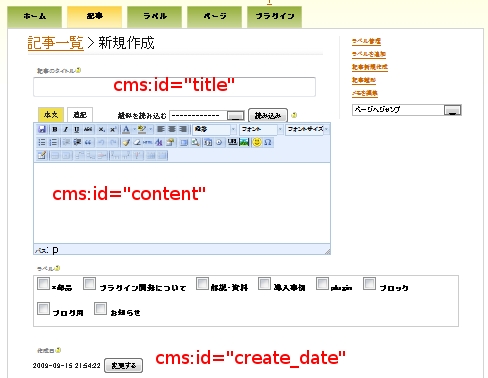Click the help icon beside the title label

coord(79,70)
